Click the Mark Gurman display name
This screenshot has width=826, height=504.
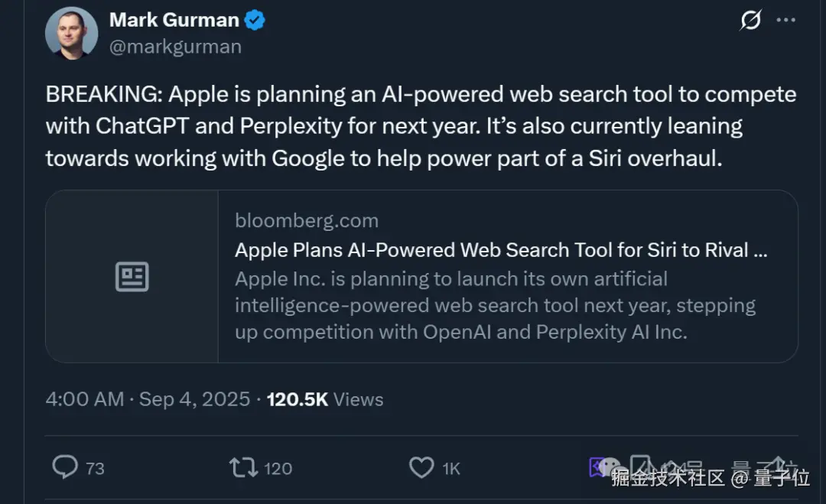174,21
